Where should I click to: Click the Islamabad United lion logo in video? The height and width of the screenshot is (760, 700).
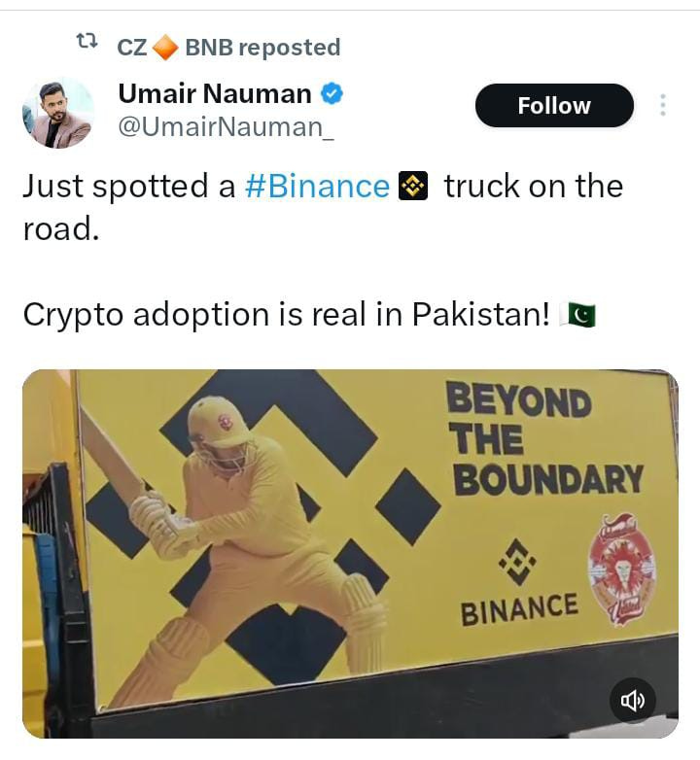[622, 570]
